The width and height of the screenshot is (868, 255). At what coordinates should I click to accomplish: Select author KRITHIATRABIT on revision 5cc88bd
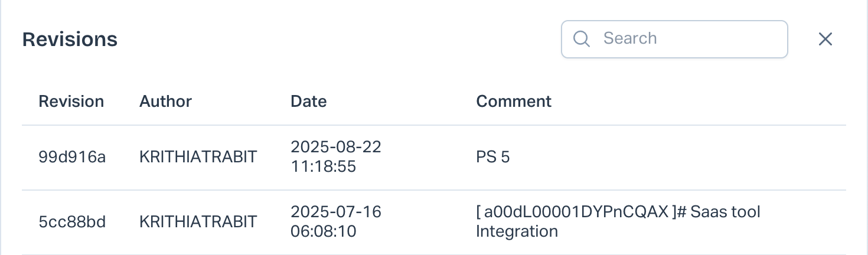pyautogui.click(x=198, y=222)
